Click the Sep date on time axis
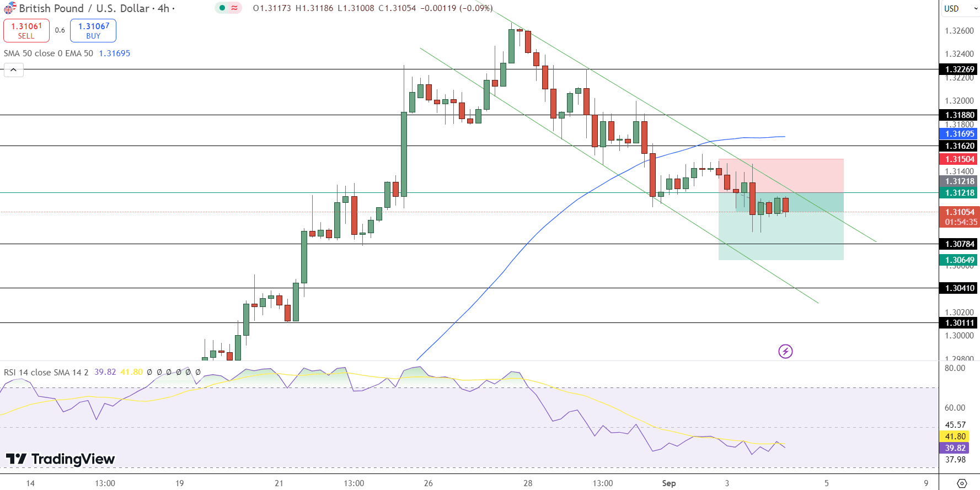980x490 pixels. pyautogui.click(x=669, y=483)
